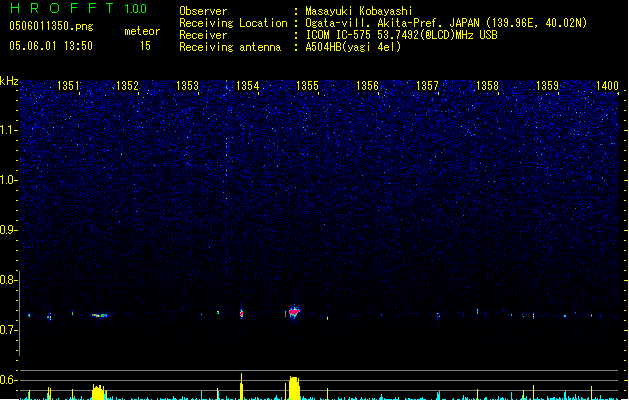The image size is (629, 400).
Task: Click the 1351 time axis marker
Action: [68, 85]
